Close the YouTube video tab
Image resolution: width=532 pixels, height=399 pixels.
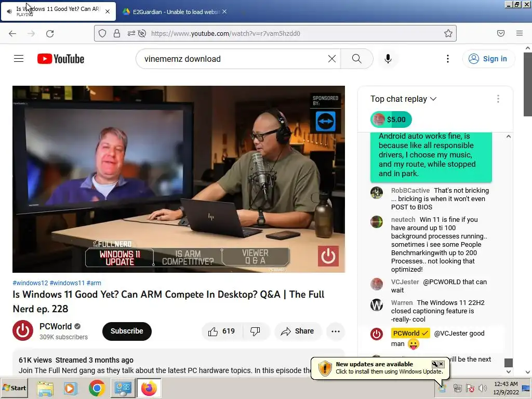click(107, 11)
